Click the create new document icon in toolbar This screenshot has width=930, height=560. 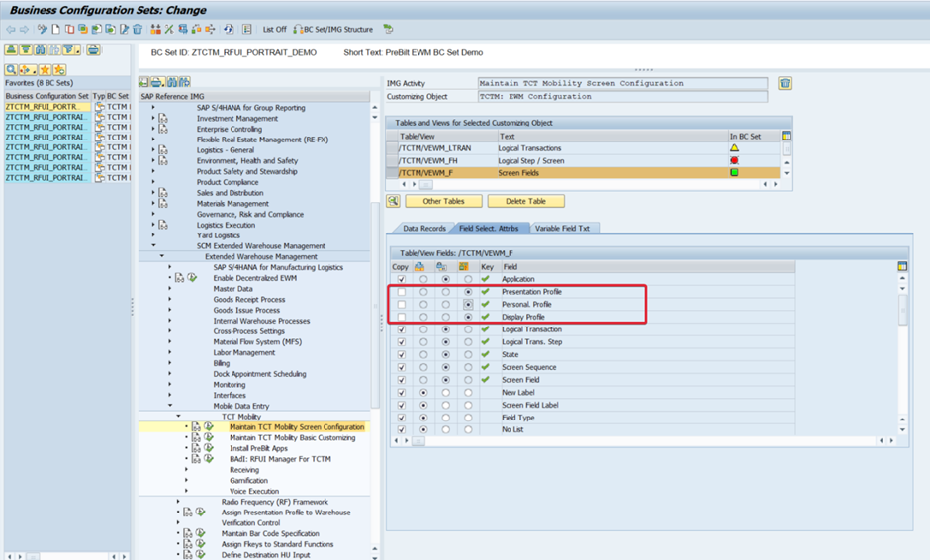tap(55, 30)
